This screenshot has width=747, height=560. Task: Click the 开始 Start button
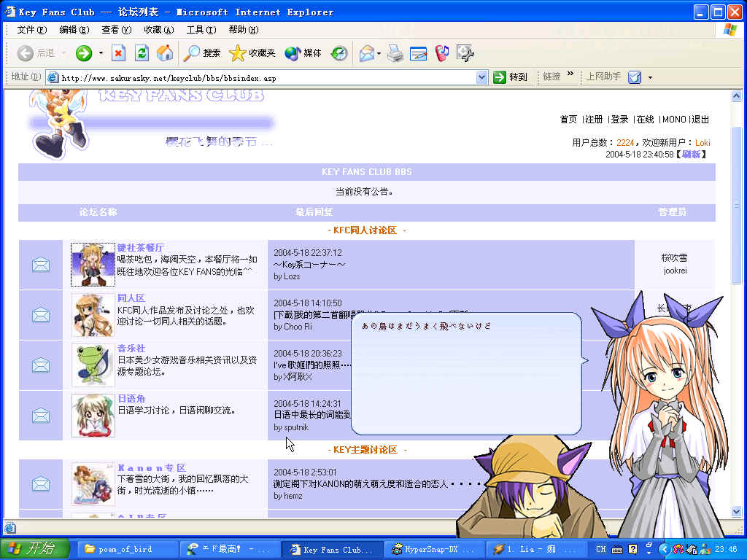35,549
